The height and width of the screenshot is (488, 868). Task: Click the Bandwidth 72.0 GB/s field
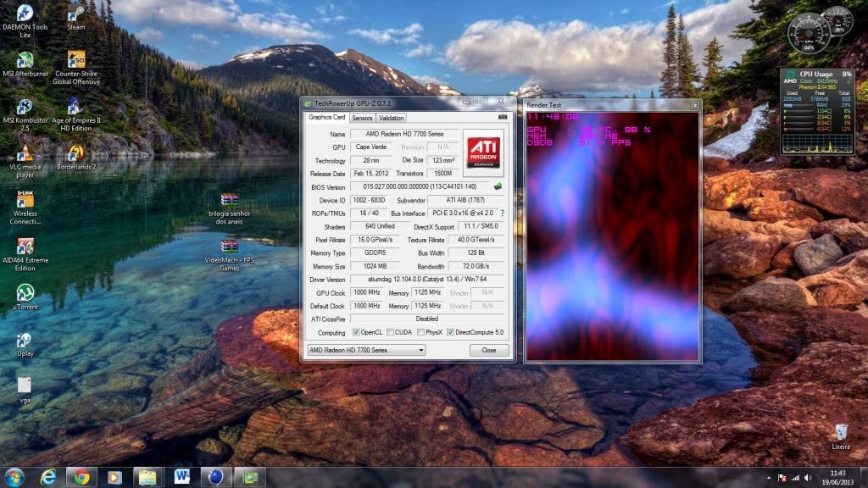476,266
